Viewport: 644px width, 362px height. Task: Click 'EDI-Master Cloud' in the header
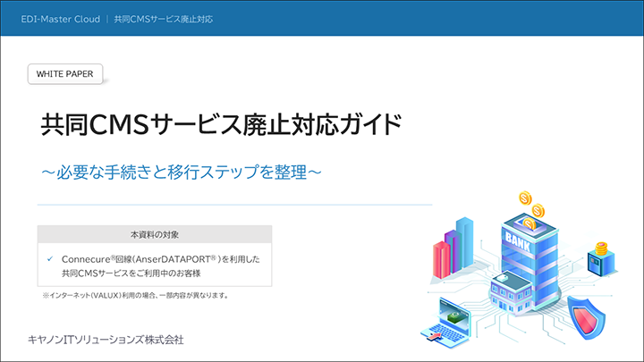[x=61, y=19]
